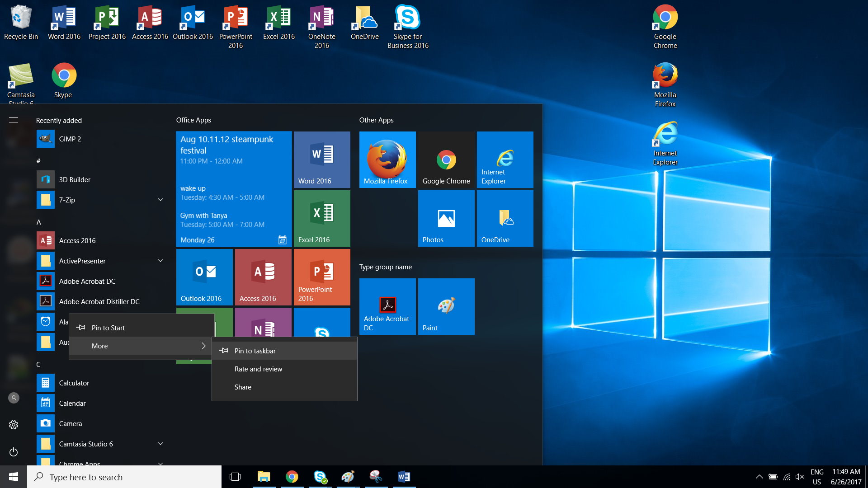
Task: Open File Explorer from taskbar
Action: point(264,477)
